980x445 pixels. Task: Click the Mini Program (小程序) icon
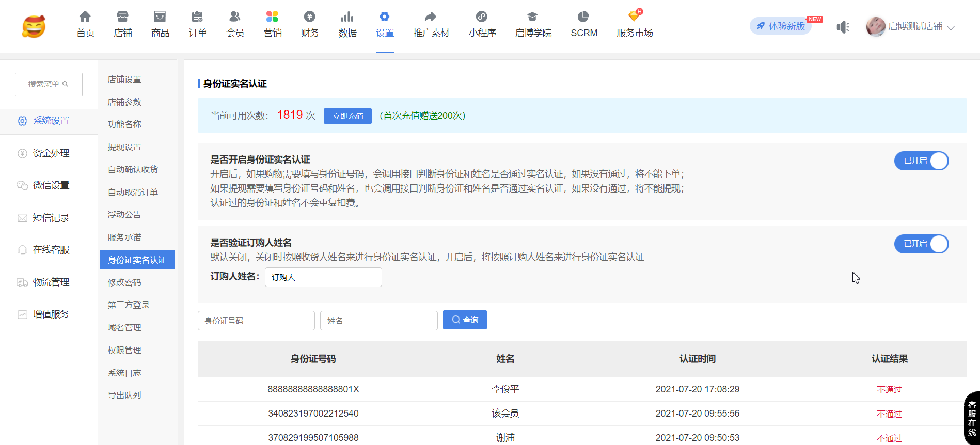click(482, 17)
